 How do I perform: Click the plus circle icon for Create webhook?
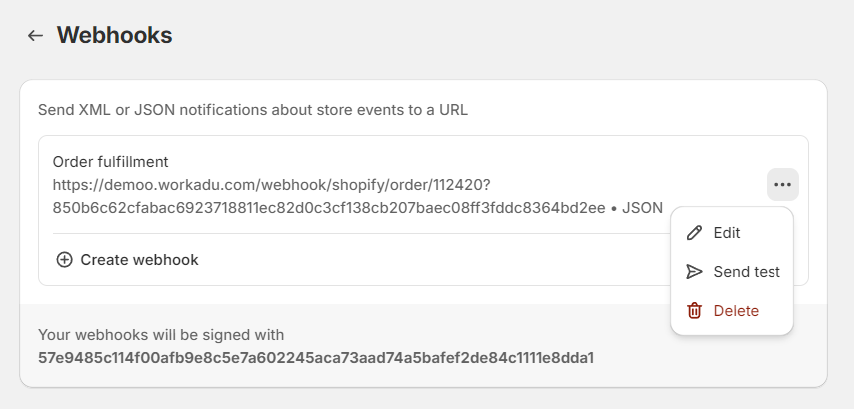pyautogui.click(x=64, y=260)
